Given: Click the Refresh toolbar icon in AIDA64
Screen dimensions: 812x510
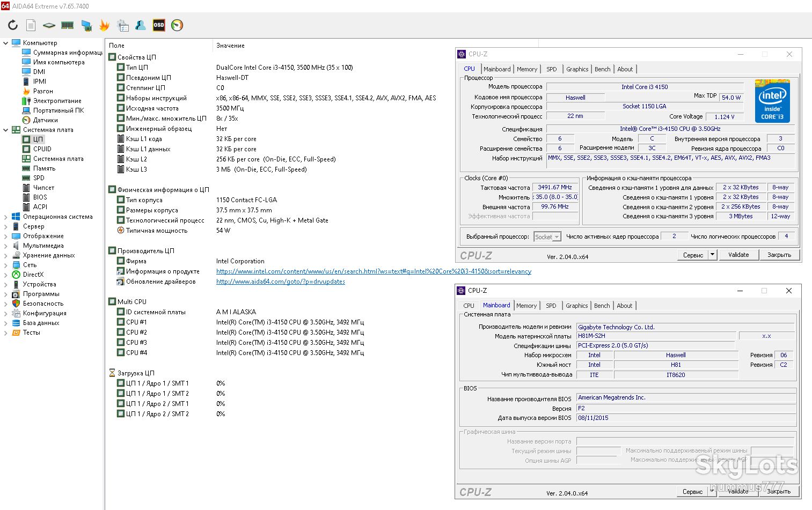Looking at the screenshot, I should point(13,25).
